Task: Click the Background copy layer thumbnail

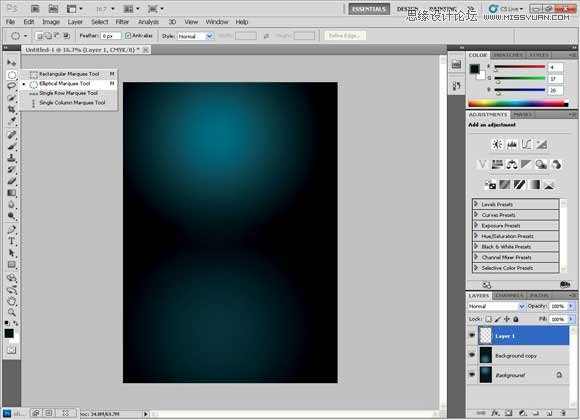Action: (486, 355)
